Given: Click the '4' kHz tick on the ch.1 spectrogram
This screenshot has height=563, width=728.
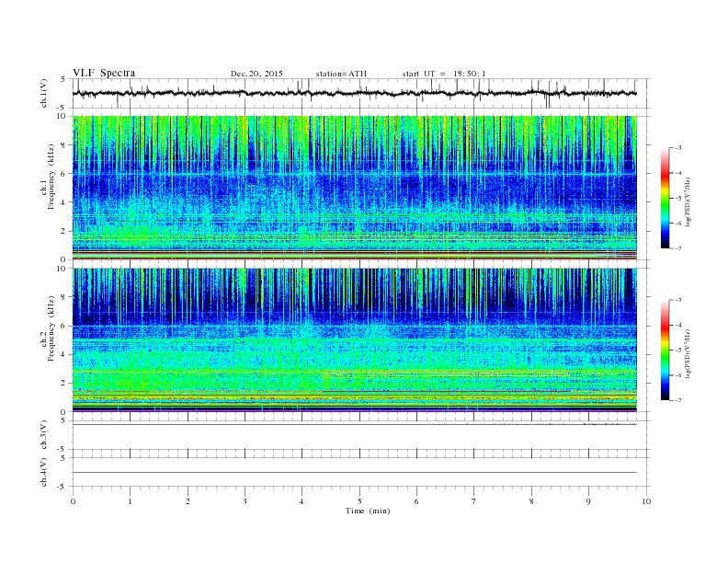Looking at the screenshot, I should [x=64, y=202].
